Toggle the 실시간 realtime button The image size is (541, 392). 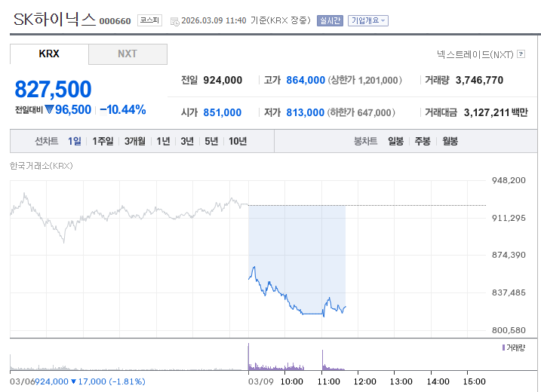[x=330, y=20]
